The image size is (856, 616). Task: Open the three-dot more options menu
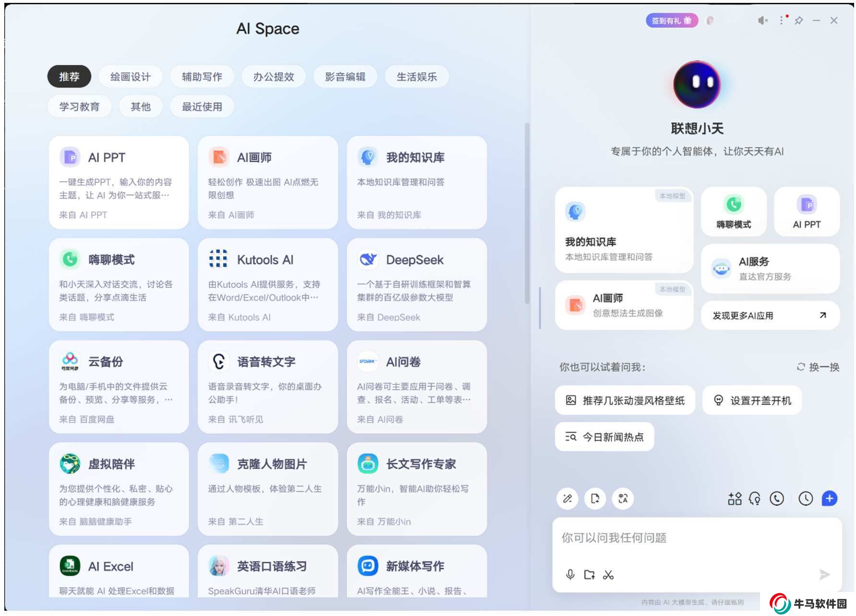coord(782,21)
